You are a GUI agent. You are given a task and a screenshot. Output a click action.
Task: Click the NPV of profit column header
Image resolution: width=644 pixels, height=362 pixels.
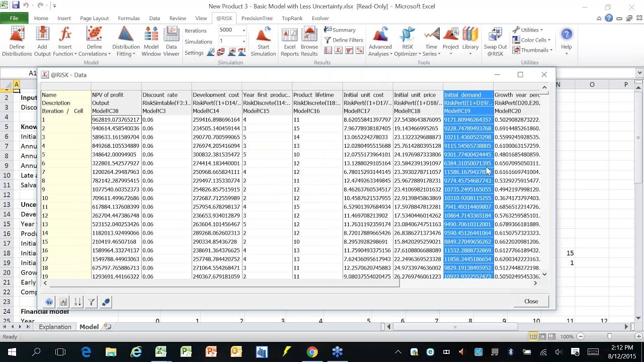click(116, 95)
